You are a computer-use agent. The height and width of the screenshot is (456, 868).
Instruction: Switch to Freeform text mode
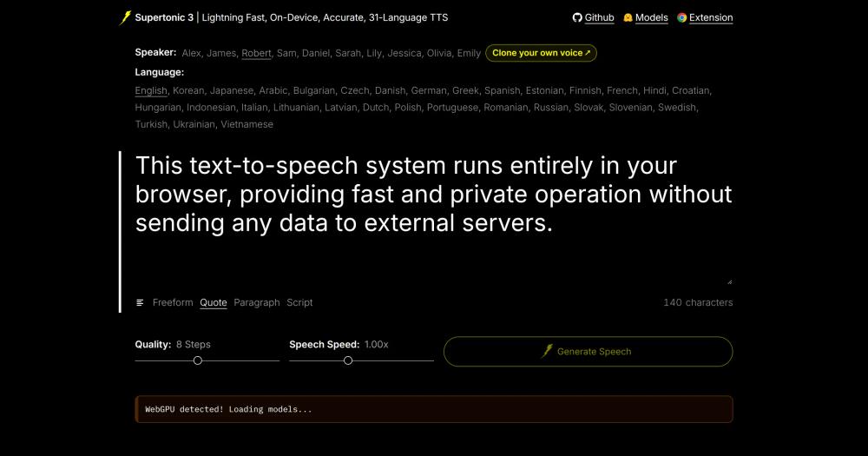(x=173, y=302)
